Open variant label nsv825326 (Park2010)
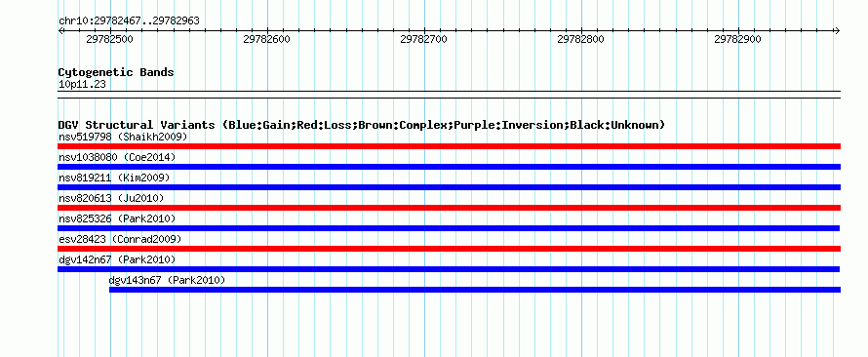The height and width of the screenshot is (357, 868). (117, 218)
